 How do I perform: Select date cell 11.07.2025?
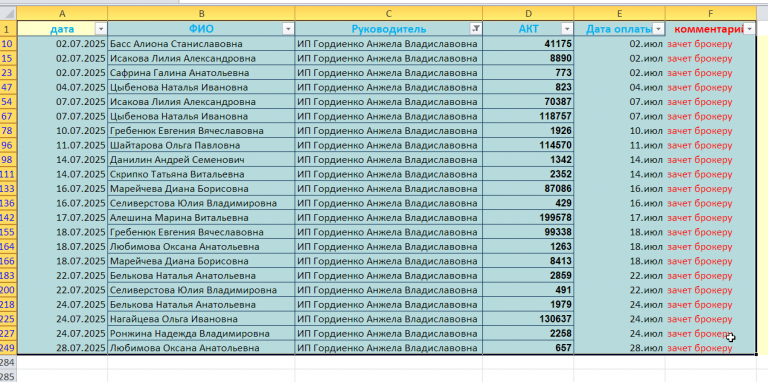[62, 145]
